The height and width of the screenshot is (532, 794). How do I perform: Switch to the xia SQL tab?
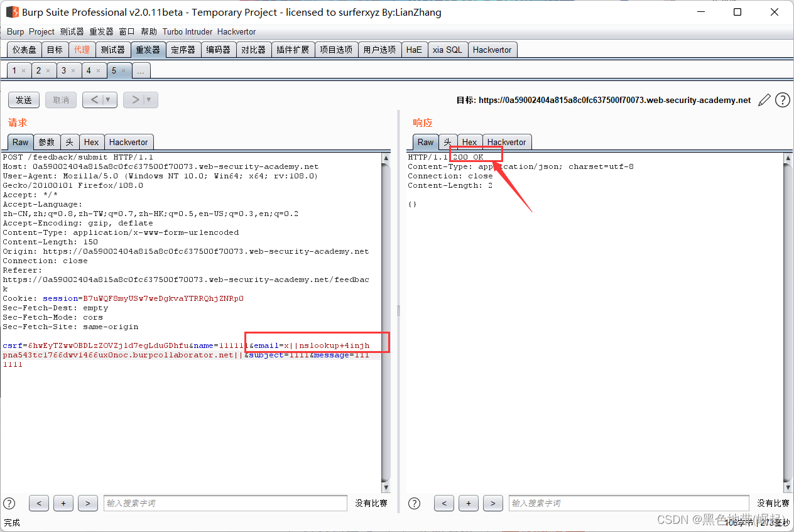tap(447, 50)
